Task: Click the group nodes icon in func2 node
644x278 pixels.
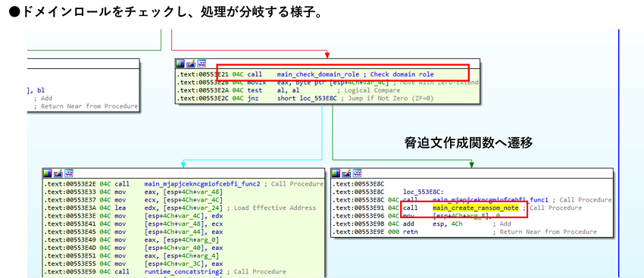Action: point(69,173)
